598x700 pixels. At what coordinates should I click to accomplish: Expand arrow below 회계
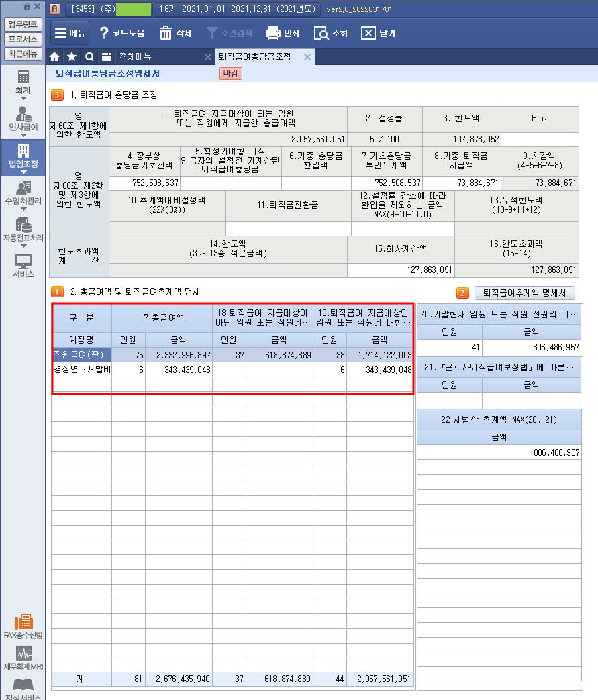(23, 98)
